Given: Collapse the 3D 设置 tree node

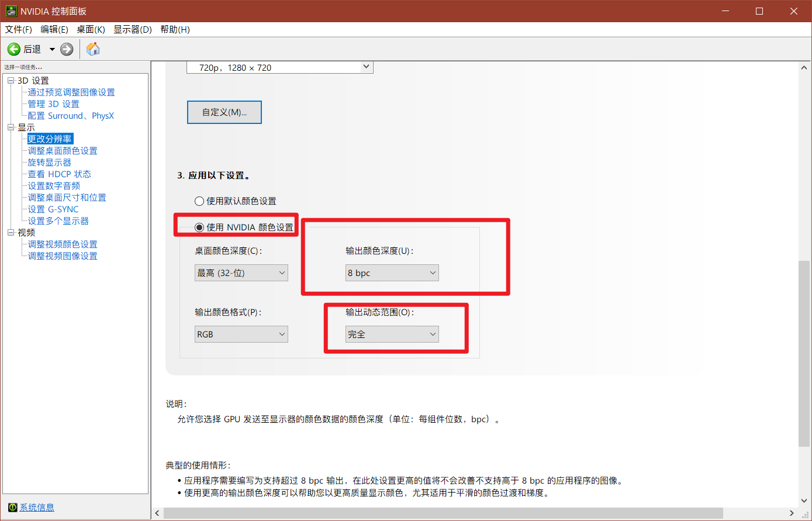Looking at the screenshot, I should [11, 81].
